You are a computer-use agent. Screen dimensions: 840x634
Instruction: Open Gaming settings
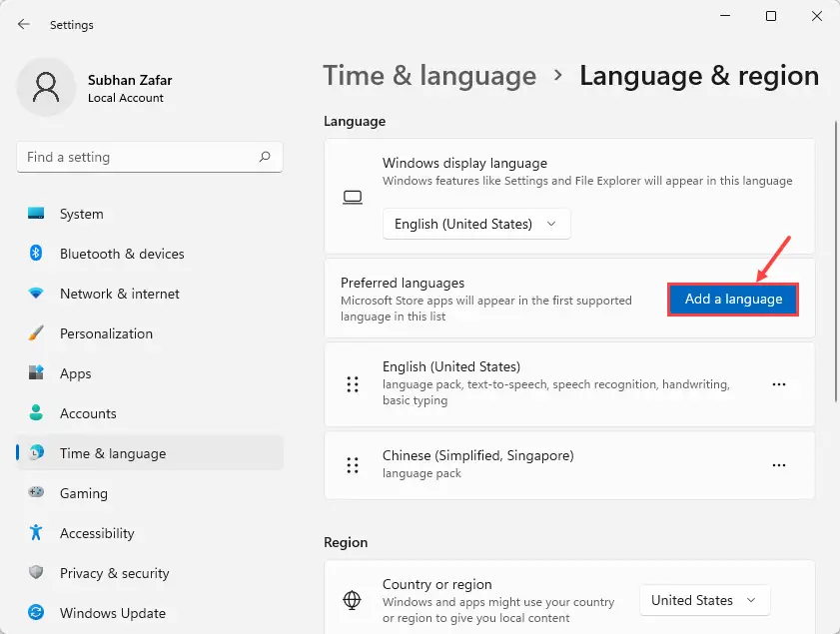coord(150,493)
